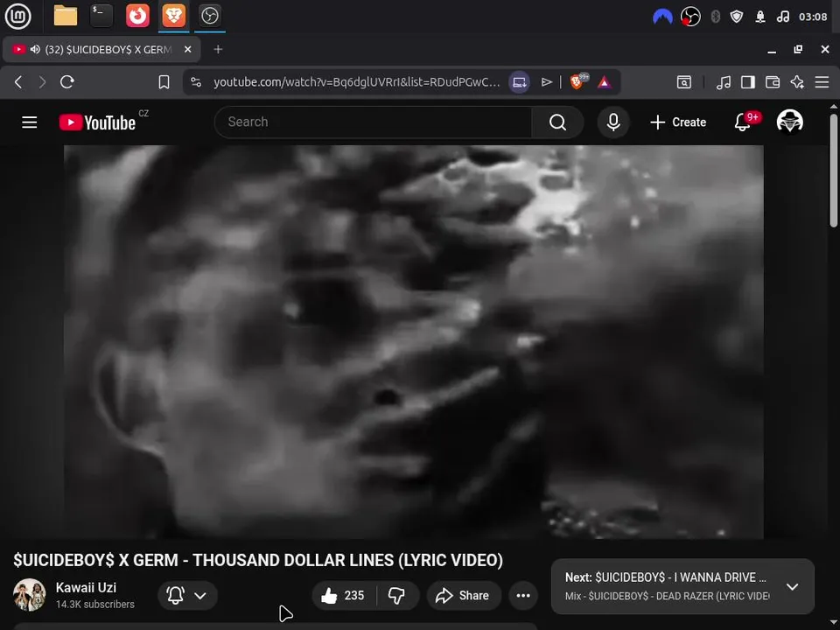Select the $UICIDEBOY$ X GERM browser tab
This screenshot has height=630, width=840.
[101, 49]
